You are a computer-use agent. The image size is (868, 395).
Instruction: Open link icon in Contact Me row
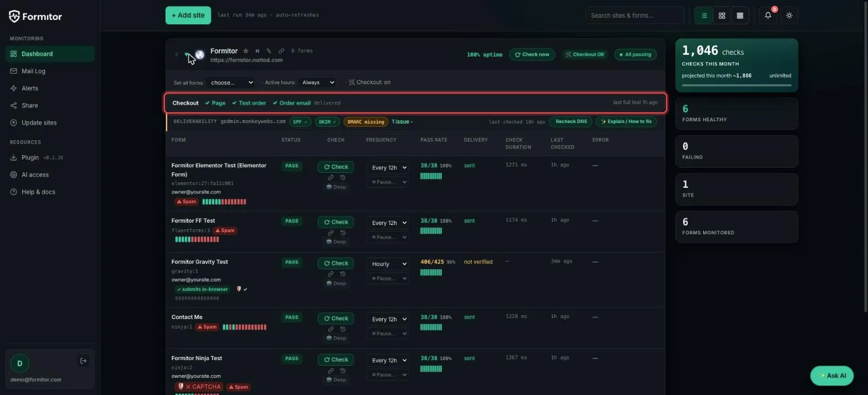click(x=330, y=329)
